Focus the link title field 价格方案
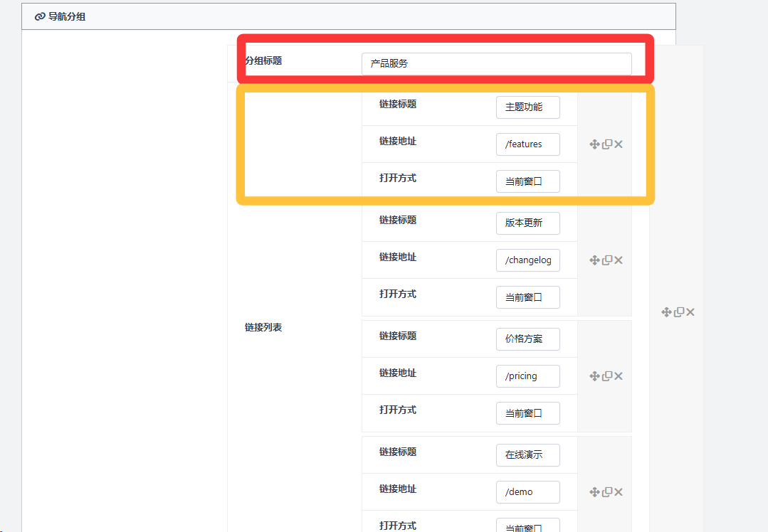This screenshot has height=532, width=768. (x=528, y=339)
